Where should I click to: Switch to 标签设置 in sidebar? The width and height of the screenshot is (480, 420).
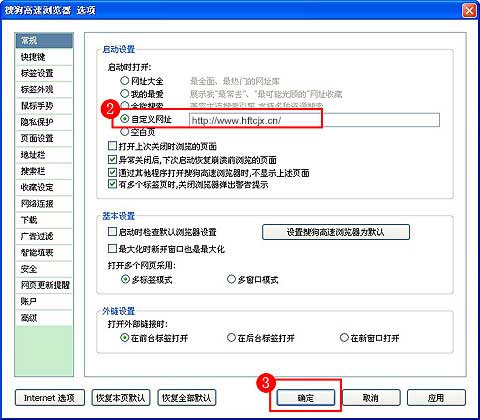(44, 73)
